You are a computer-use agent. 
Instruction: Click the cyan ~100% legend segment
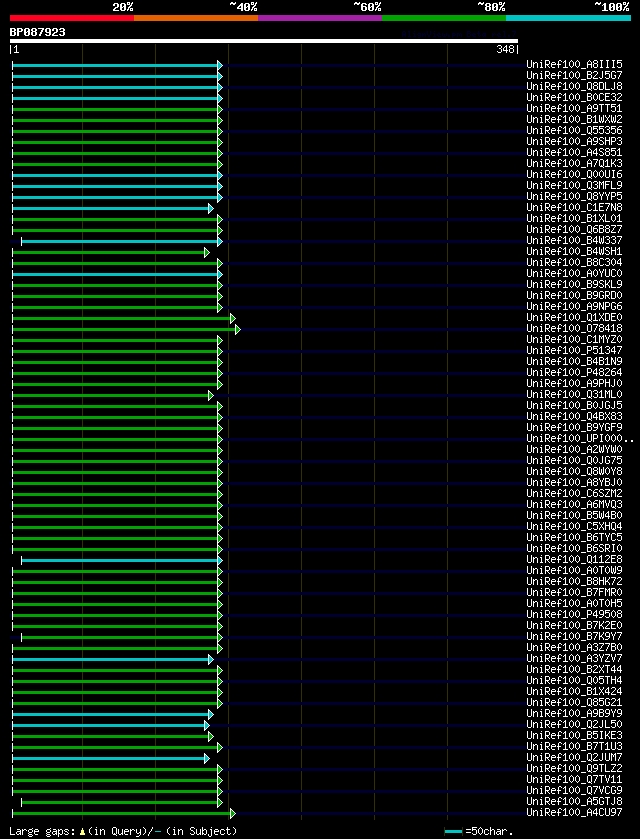(x=568, y=18)
